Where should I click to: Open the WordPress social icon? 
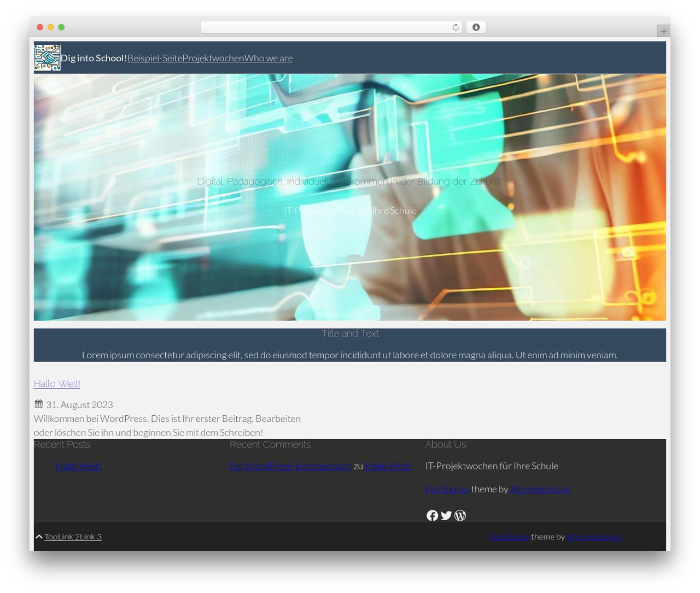[x=460, y=515]
